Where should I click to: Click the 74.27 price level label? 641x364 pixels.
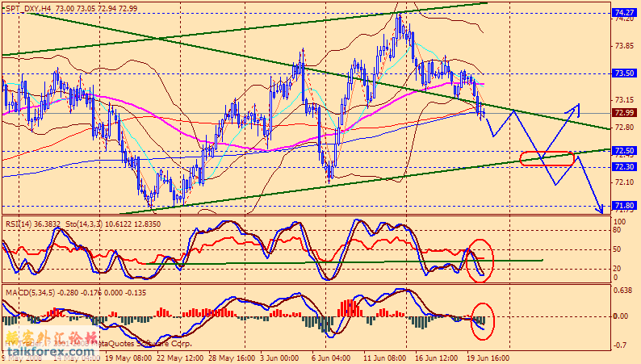[x=624, y=13]
